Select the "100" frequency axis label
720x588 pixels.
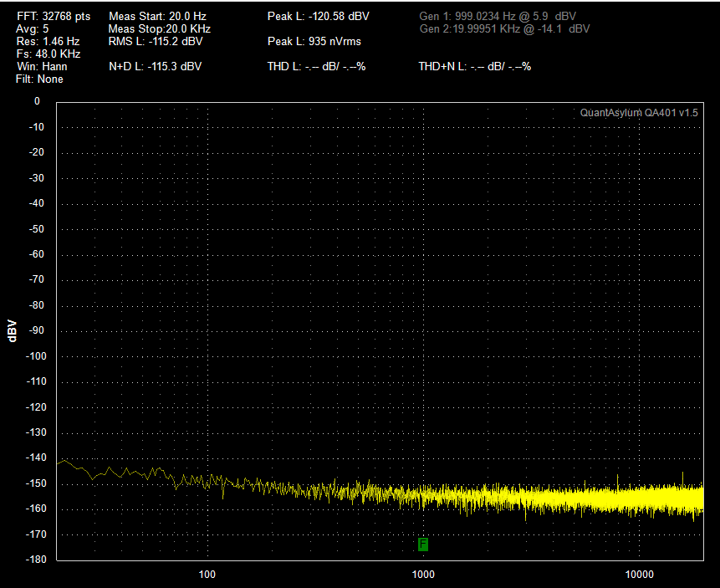[x=207, y=575]
